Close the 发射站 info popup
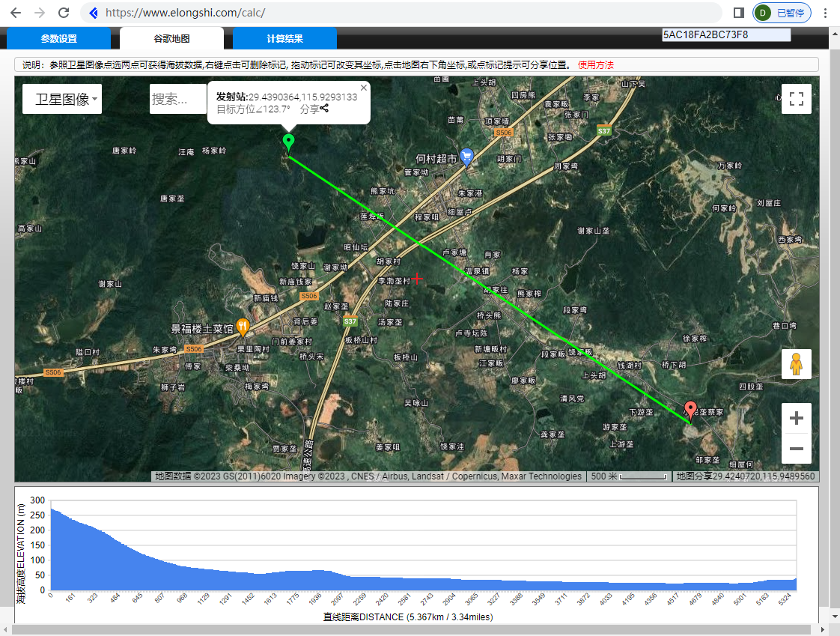Image resolution: width=840 pixels, height=636 pixels. [364, 88]
